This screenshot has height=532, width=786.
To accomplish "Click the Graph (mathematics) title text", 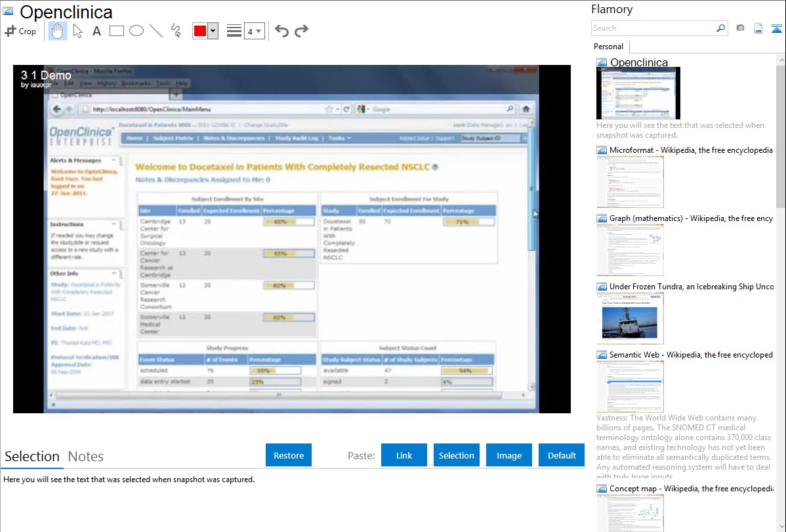I will (691, 218).
